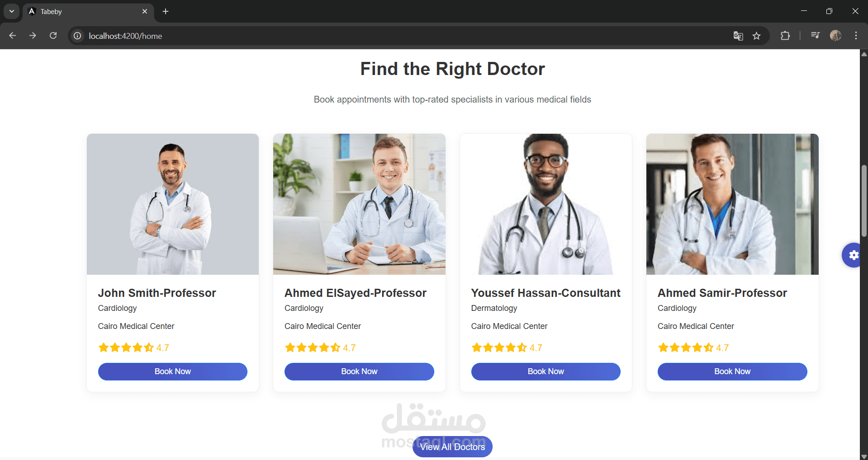Open the browser Extensions puzzle icon
Viewport: 868px width, 460px height.
785,36
